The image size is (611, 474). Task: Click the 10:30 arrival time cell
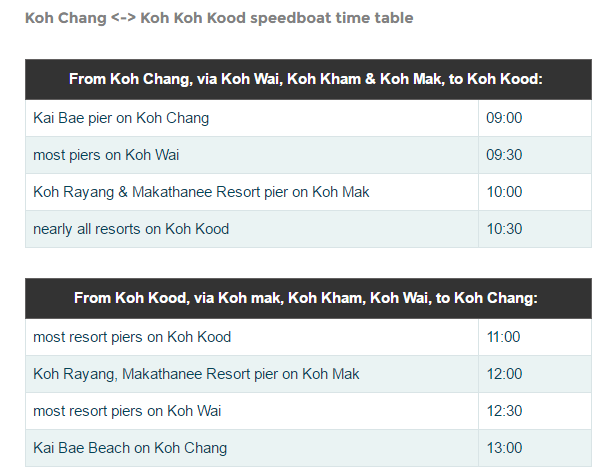coord(535,229)
